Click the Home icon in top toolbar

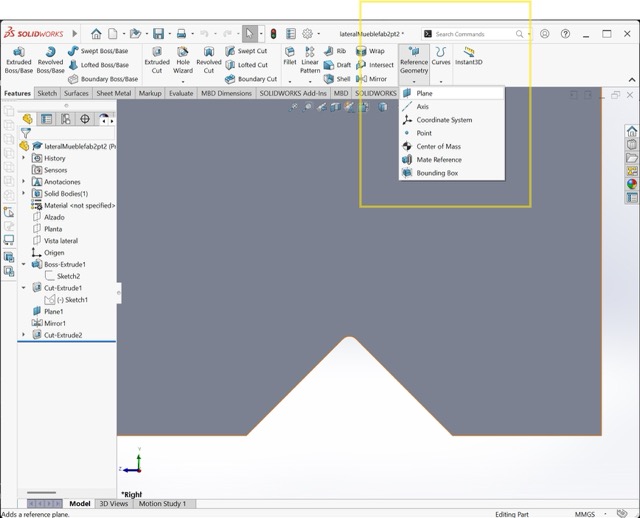(x=96, y=34)
